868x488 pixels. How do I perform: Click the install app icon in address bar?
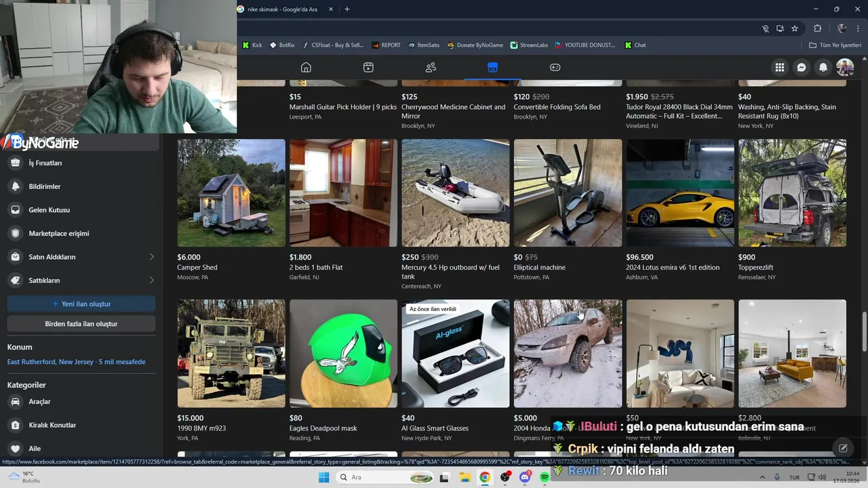(780, 28)
